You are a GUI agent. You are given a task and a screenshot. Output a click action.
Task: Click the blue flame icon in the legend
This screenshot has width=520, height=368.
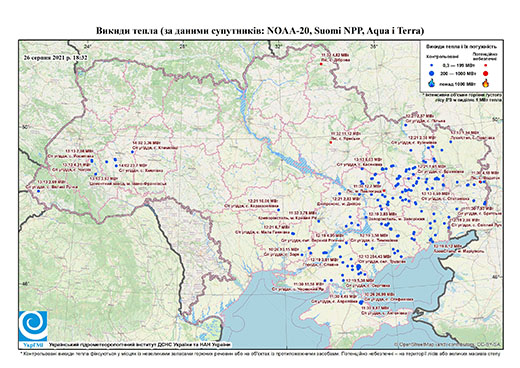pos(432,83)
